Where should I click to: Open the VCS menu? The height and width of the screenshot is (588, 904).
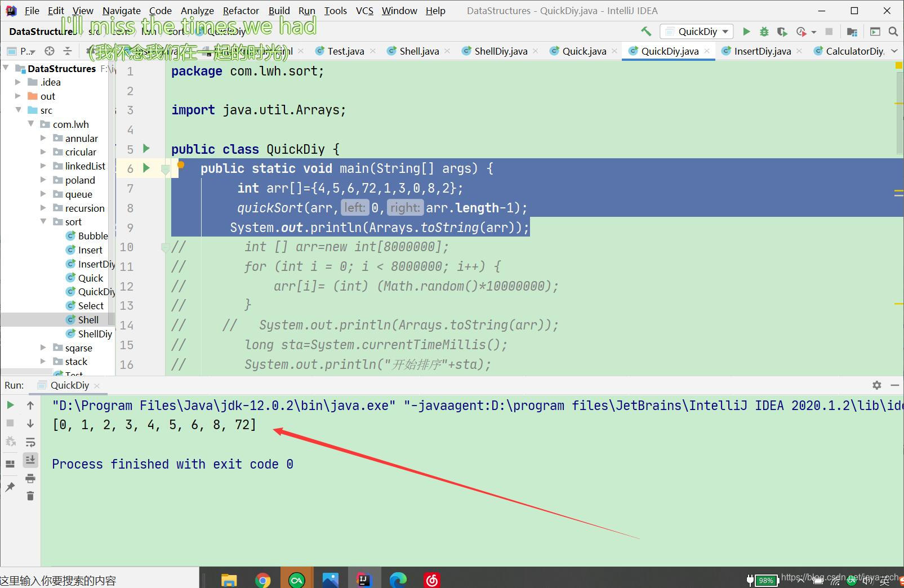point(364,11)
